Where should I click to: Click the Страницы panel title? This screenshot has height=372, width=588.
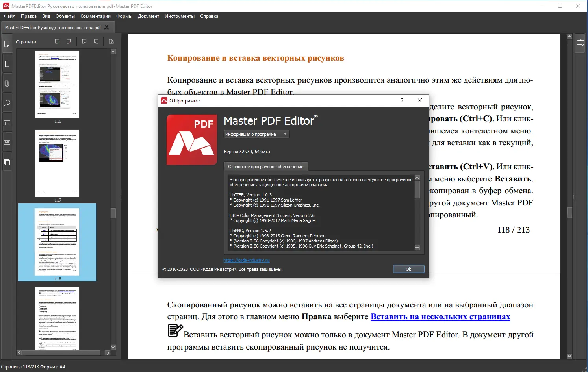26,42
